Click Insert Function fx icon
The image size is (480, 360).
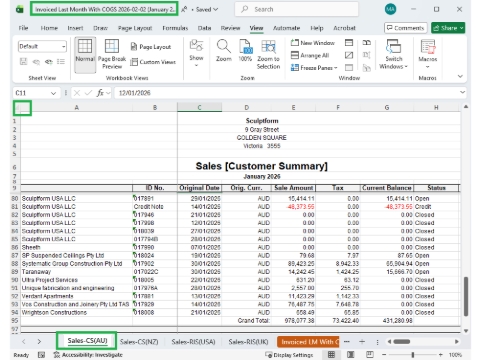[100, 93]
